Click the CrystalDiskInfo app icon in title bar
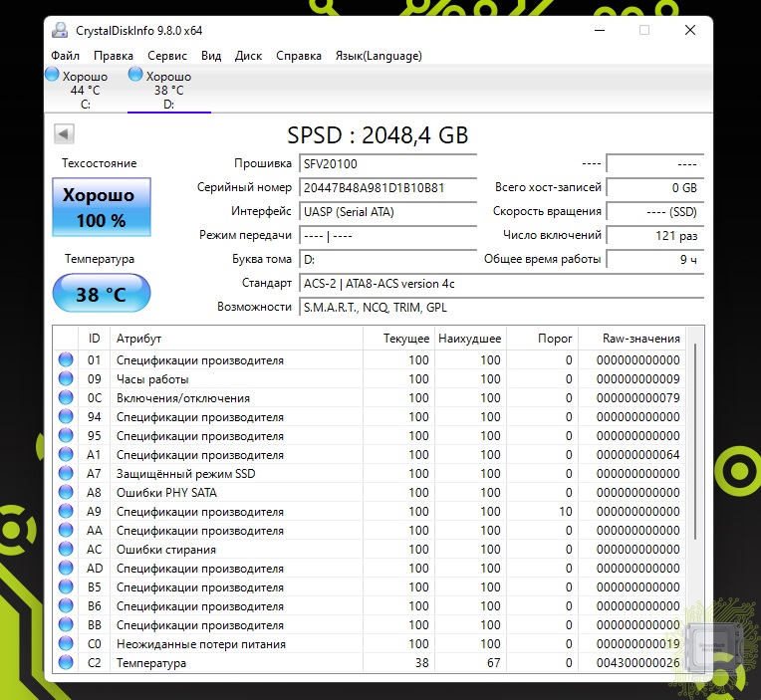Image resolution: width=761 pixels, height=700 pixels. tap(61, 31)
